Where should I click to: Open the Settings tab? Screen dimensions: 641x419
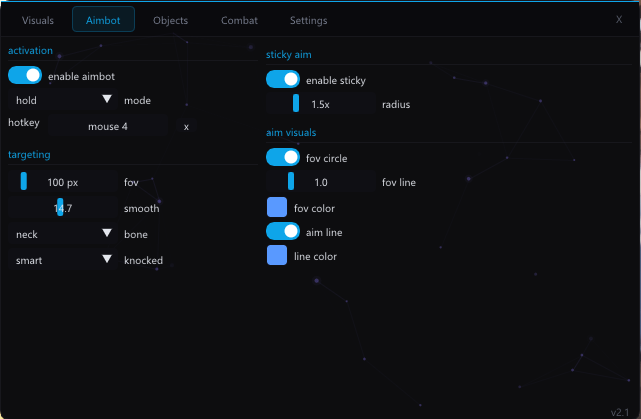point(308,20)
